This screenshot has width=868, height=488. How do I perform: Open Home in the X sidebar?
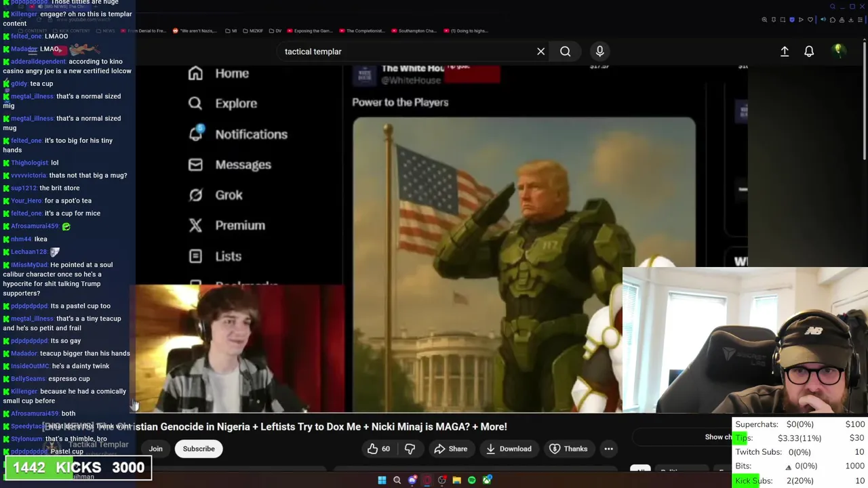[x=218, y=73]
